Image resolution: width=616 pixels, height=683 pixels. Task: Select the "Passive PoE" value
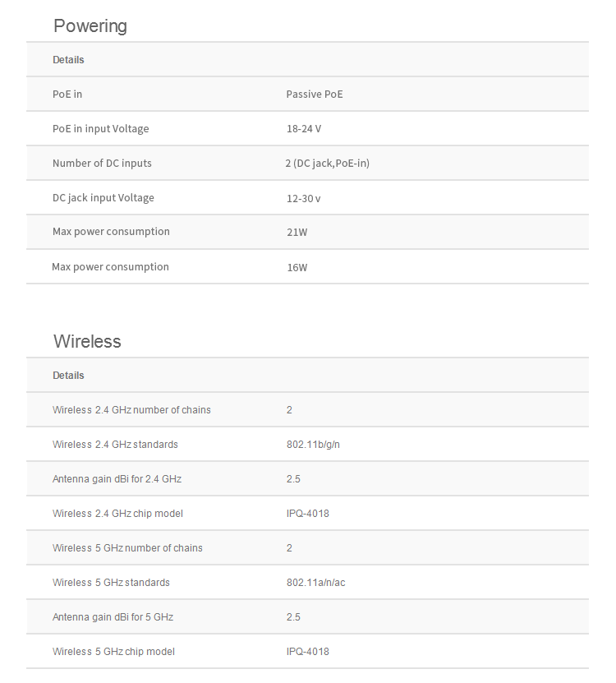click(315, 94)
